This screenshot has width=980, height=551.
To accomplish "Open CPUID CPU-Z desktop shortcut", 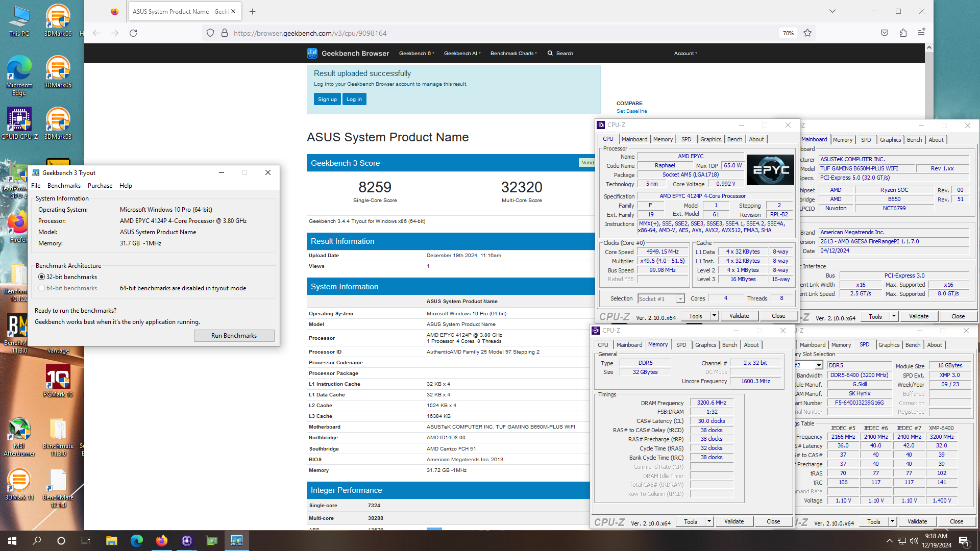I will (19, 123).
